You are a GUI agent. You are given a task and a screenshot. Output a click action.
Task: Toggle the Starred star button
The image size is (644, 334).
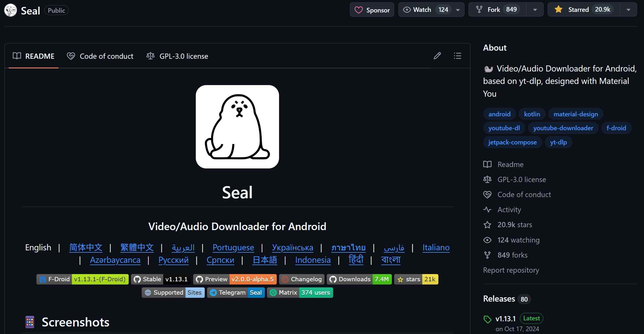point(584,10)
